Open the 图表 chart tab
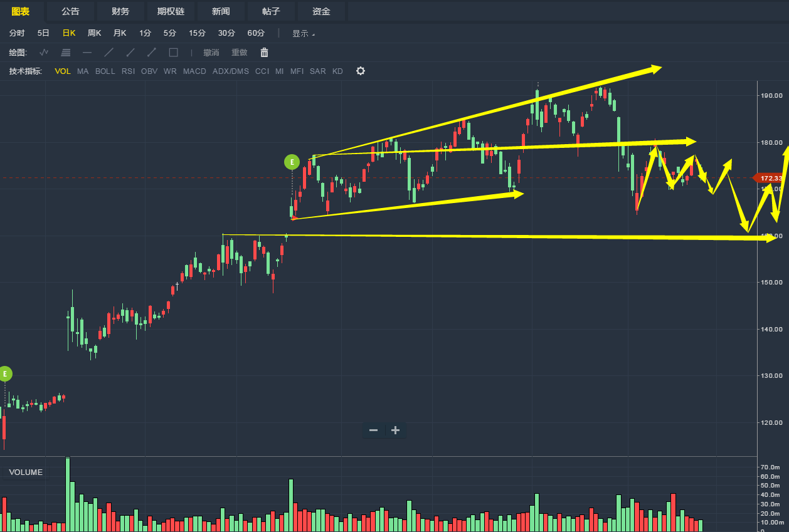 pyautogui.click(x=21, y=11)
